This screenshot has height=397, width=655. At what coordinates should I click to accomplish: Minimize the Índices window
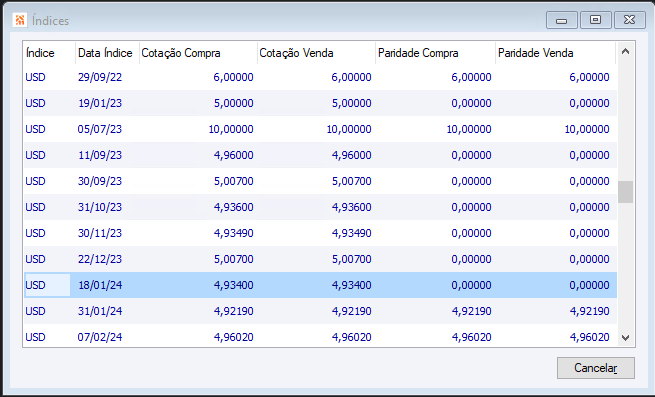pos(562,20)
